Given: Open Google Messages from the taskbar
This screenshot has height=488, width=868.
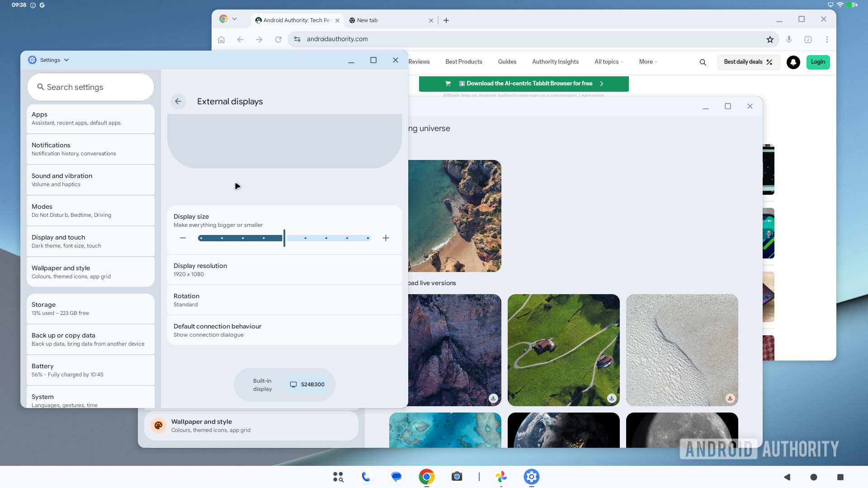Looking at the screenshot, I should [x=396, y=477].
